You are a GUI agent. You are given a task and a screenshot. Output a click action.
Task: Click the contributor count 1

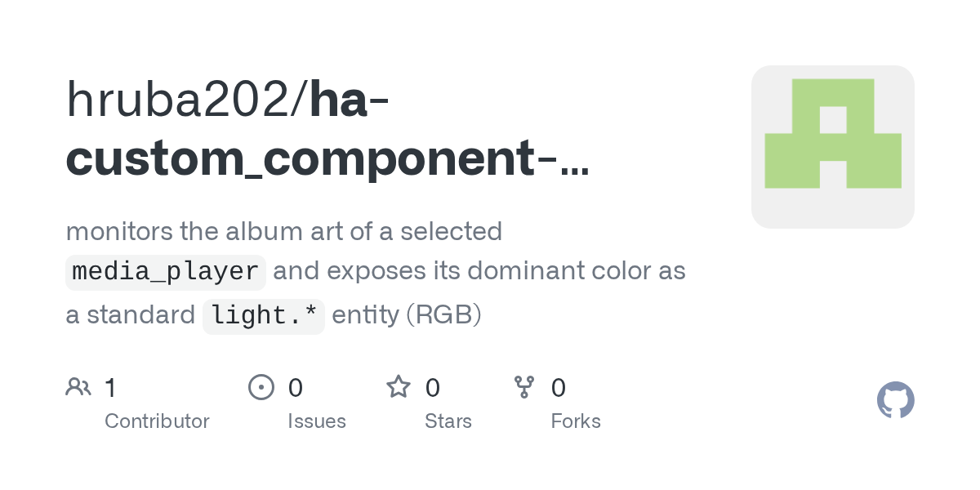(x=110, y=387)
